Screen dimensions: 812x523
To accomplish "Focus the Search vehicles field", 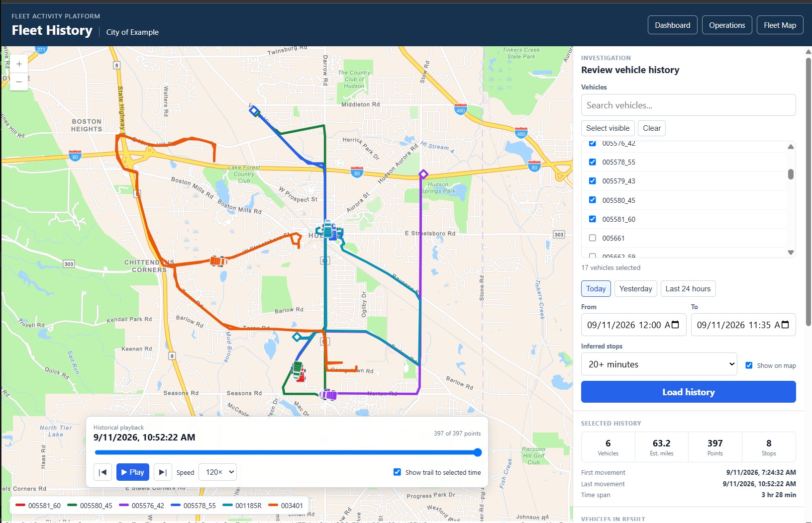I will (689, 105).
